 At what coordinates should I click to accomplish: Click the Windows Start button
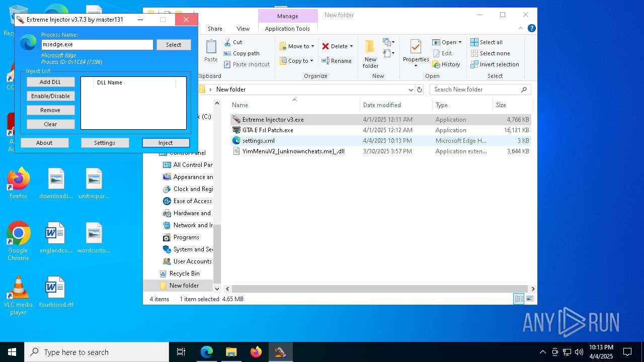pyautogui.click(x=12, y=352)
